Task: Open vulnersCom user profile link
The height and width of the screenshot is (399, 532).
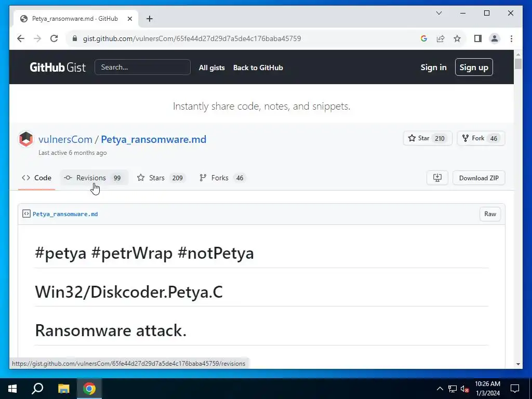Action: tap(65, 139)
